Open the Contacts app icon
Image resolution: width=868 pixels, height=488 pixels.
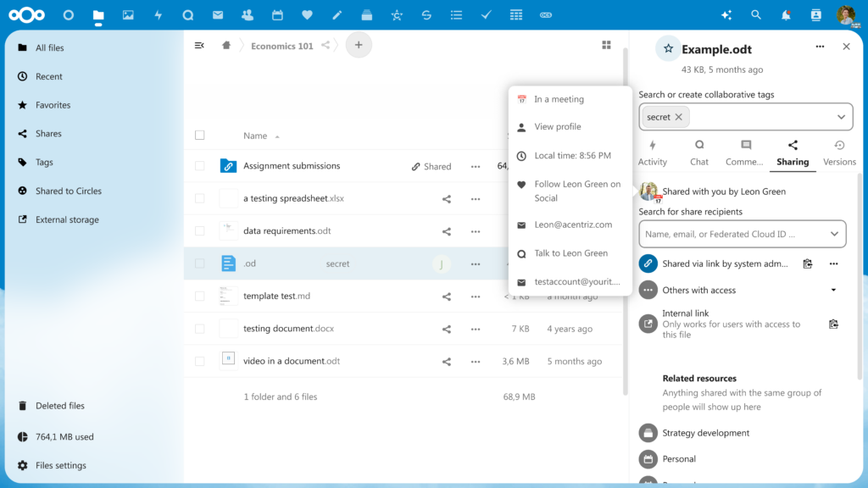pyautogui.click(x=248, y=14)
